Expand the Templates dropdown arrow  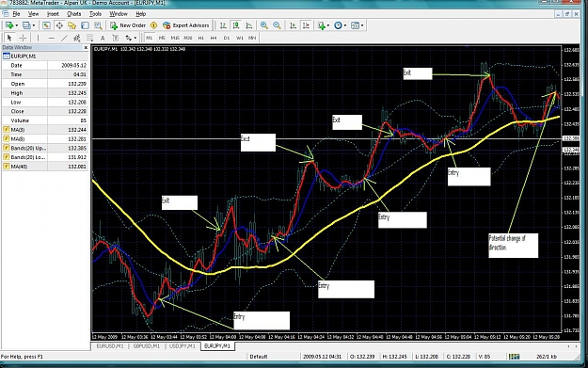tap(362, 25)
